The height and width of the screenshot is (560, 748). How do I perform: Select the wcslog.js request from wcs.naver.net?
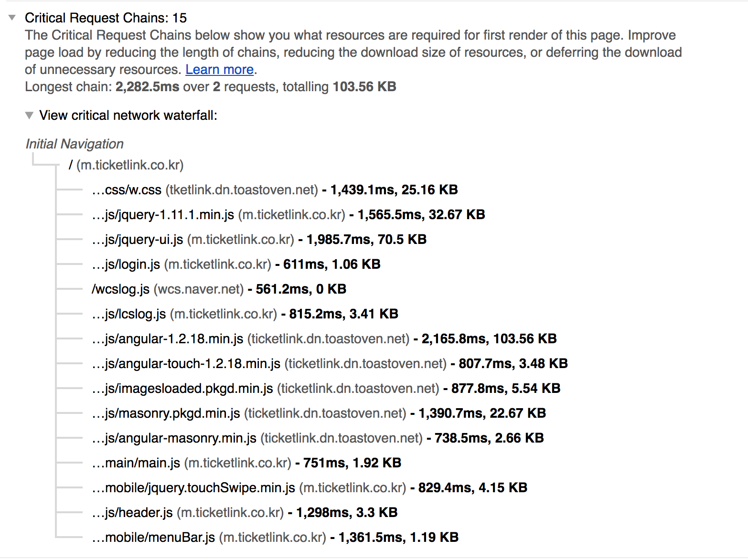120,289
